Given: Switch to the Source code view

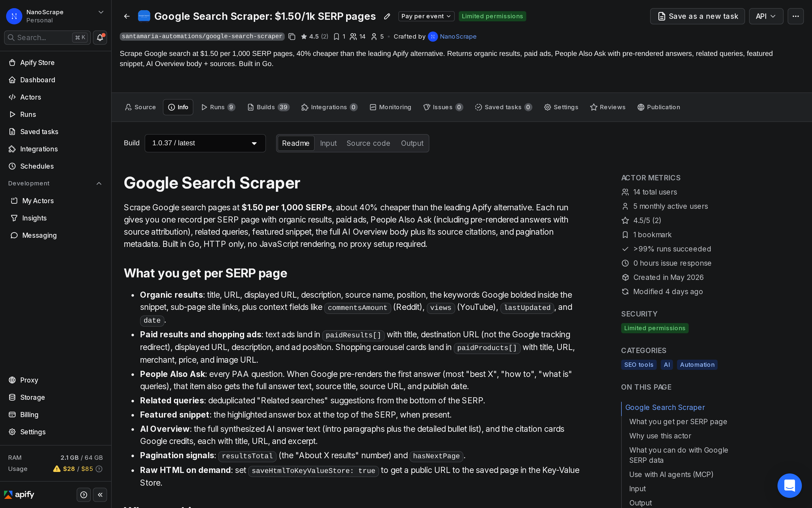Looking at the screenshot, I should click(368, 143).
